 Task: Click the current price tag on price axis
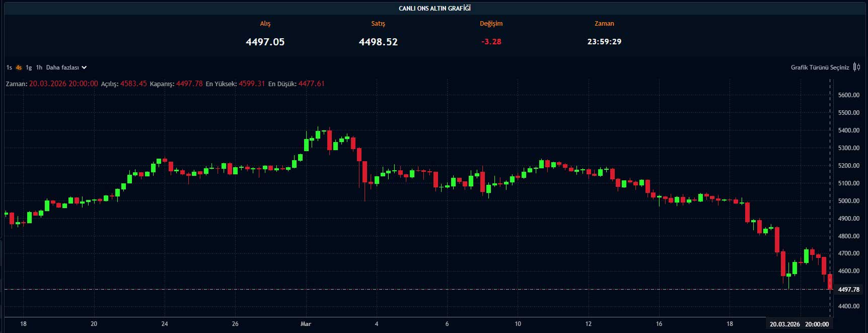pos(848,290)
